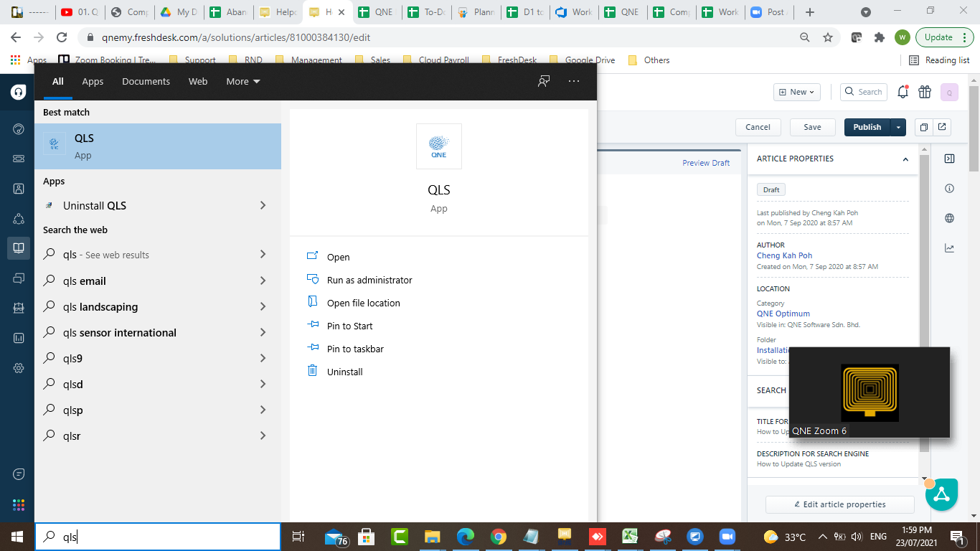Expand the 'qlsp' suggestion arrow
Viewport: 980px width, 551px height.
tap(263, 410)
